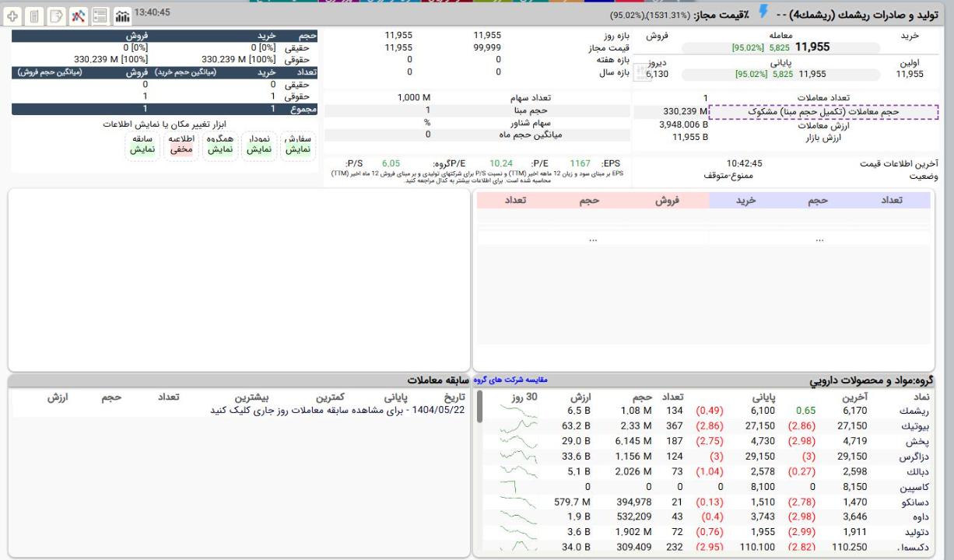This screenshot has width=954, height=560.
Task: Toggle the همگروه display setting
Action: (x=220, y=144)
